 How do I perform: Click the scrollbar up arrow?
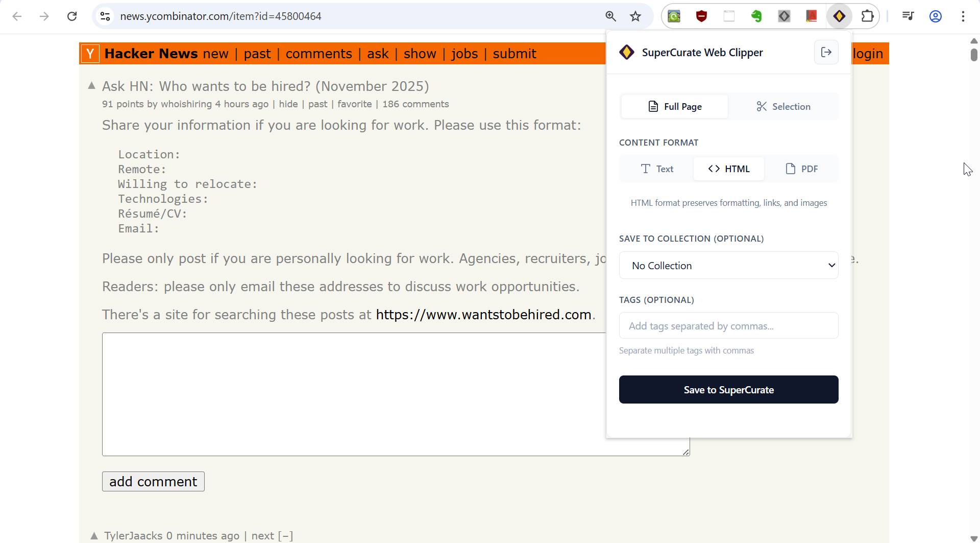coord(974,41)
